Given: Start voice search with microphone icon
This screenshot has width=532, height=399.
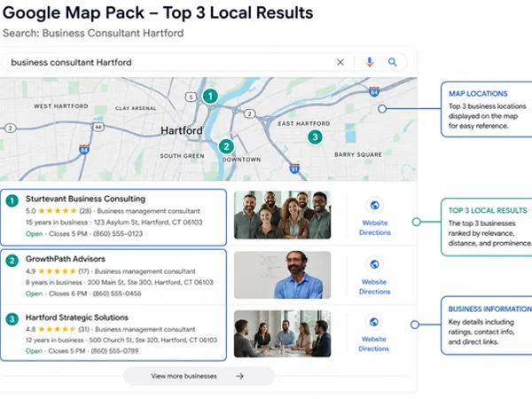Looking at the screenshot, I should 370,62.
